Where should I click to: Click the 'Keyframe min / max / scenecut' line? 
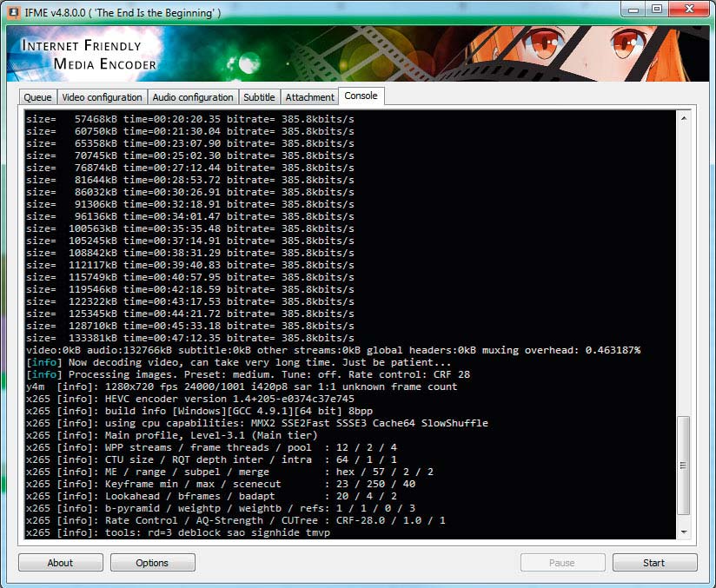[221, 485]
